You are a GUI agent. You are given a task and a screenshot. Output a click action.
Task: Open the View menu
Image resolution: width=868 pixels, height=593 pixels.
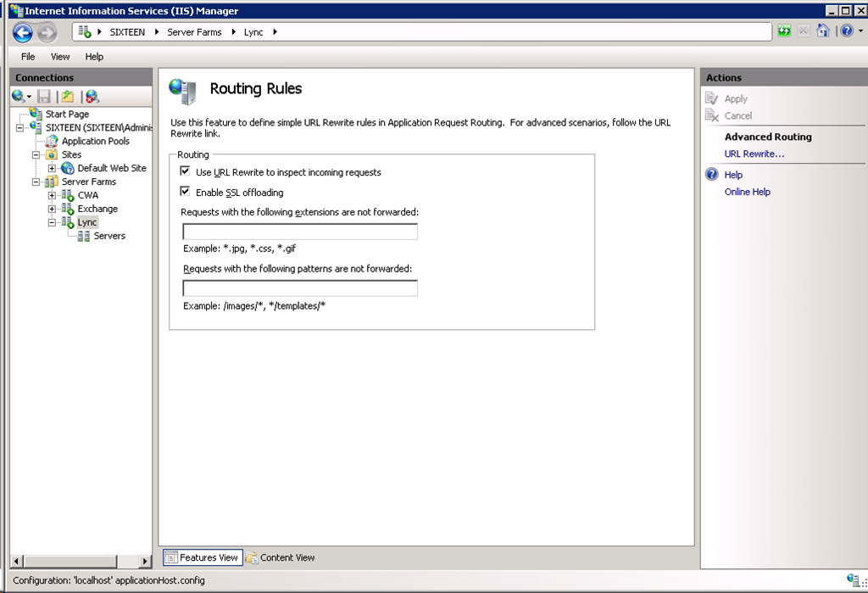coord(60,57)
